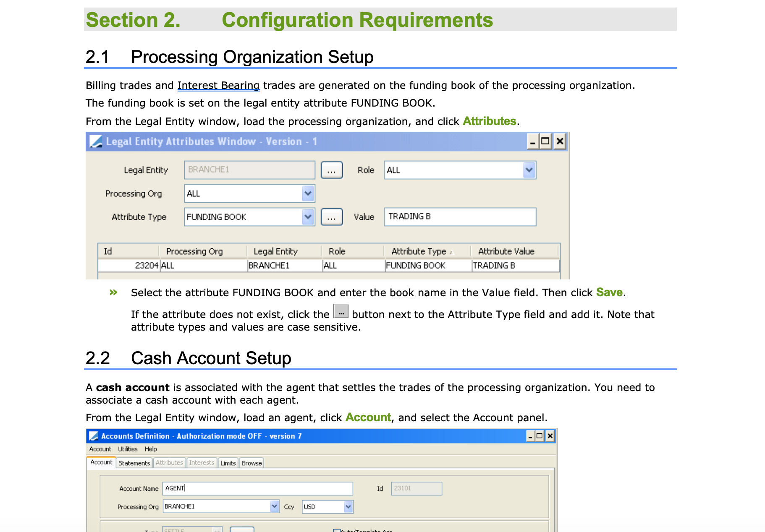Click the Section 2 Configuration Requirements heading
This screenshot has height=532, width=765.
pyautogui.click(x=289, y=20)
